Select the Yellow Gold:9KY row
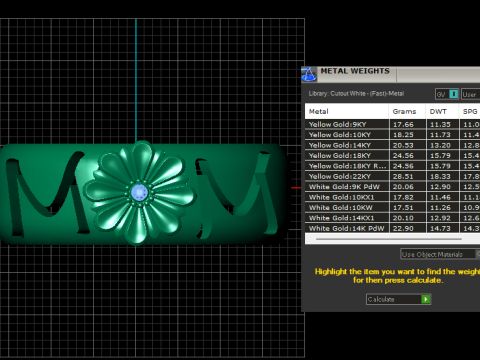 [392, 124]
